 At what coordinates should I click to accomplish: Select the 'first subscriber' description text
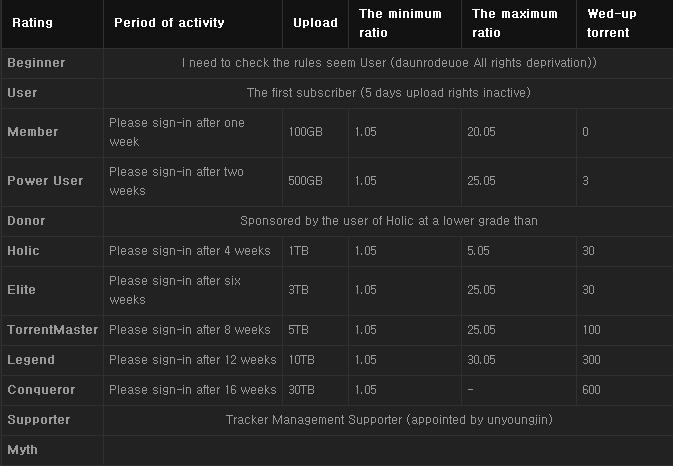[x=388, y=93]
